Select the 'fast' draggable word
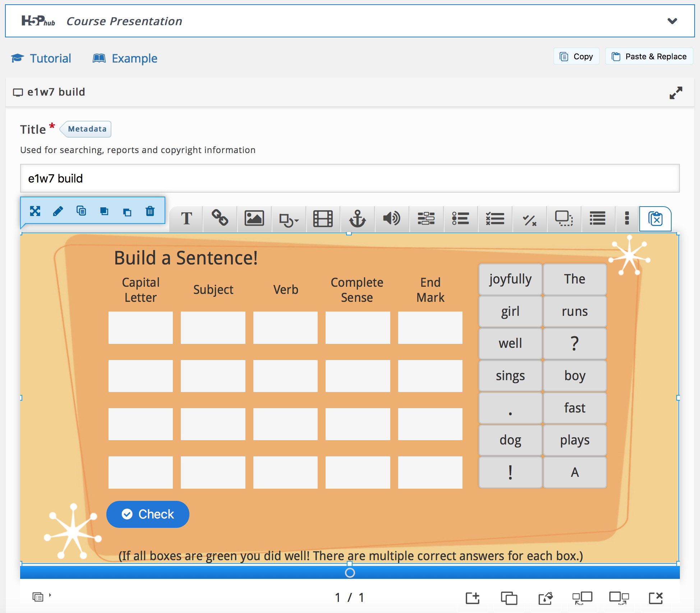The image size is (700, 613). pyautogui.click(x=575, y=408)
